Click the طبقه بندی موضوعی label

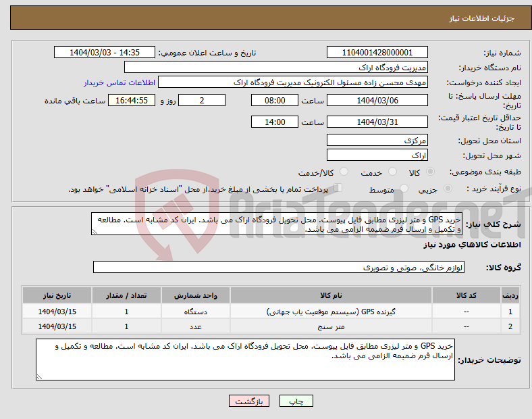(x=485, y=172)
